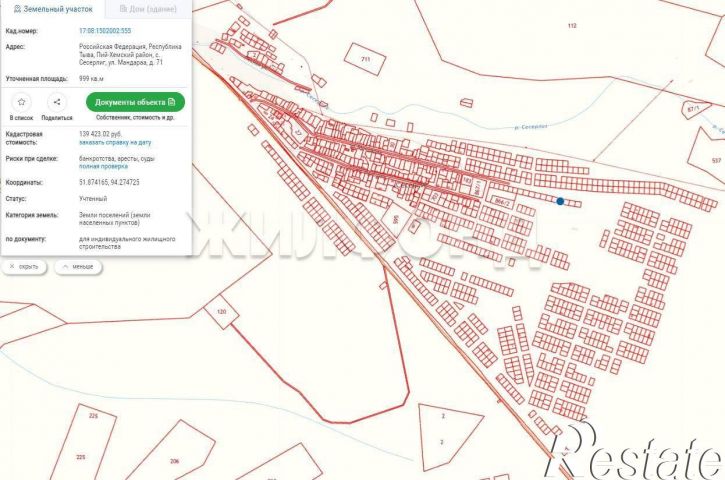Follow заказать справку на дату link
Viewport: 725px width, 480px height.
[x=115, y=142]
